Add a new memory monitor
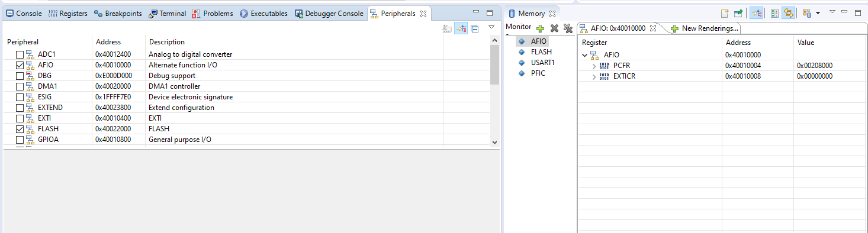This screenshot has width=868, height=233. tap(540, 28)
